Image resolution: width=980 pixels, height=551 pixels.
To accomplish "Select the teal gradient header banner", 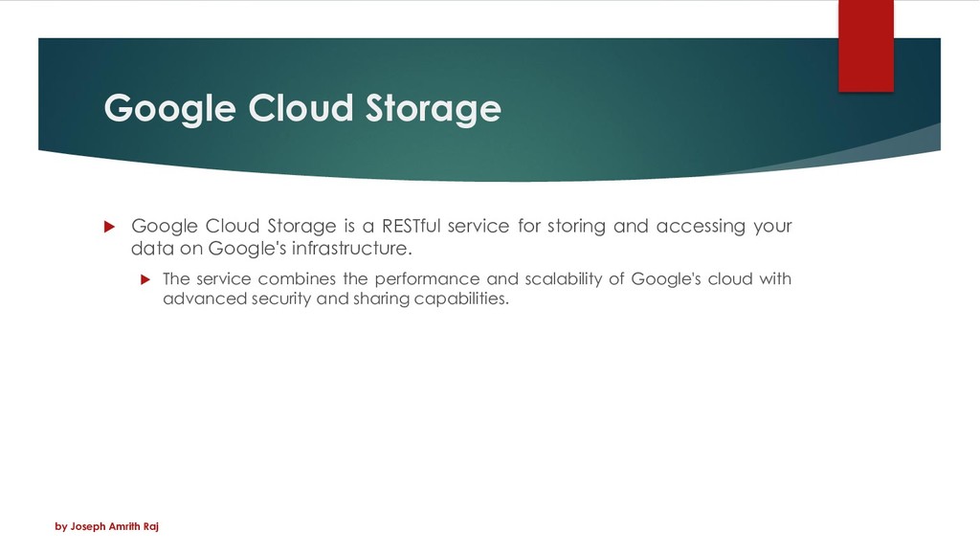I will coord(489,109).
